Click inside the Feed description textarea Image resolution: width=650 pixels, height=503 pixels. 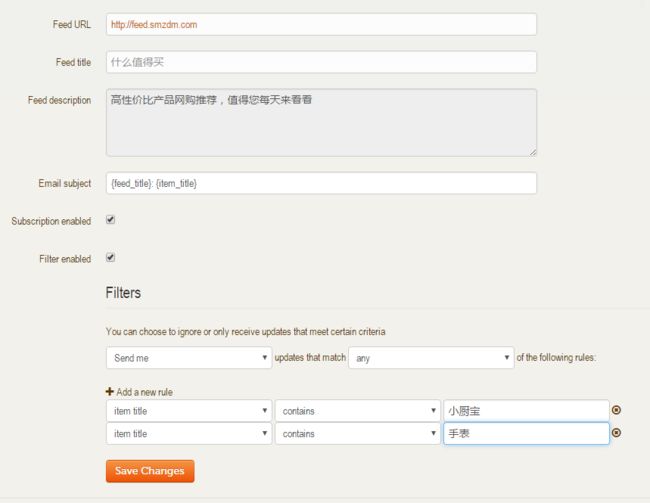pos(321,123)
